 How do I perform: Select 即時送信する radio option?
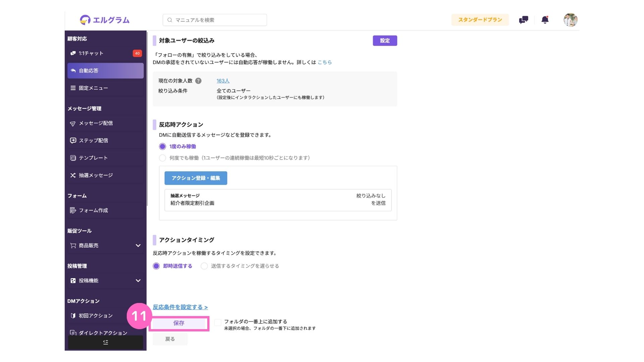click(156, 266)
